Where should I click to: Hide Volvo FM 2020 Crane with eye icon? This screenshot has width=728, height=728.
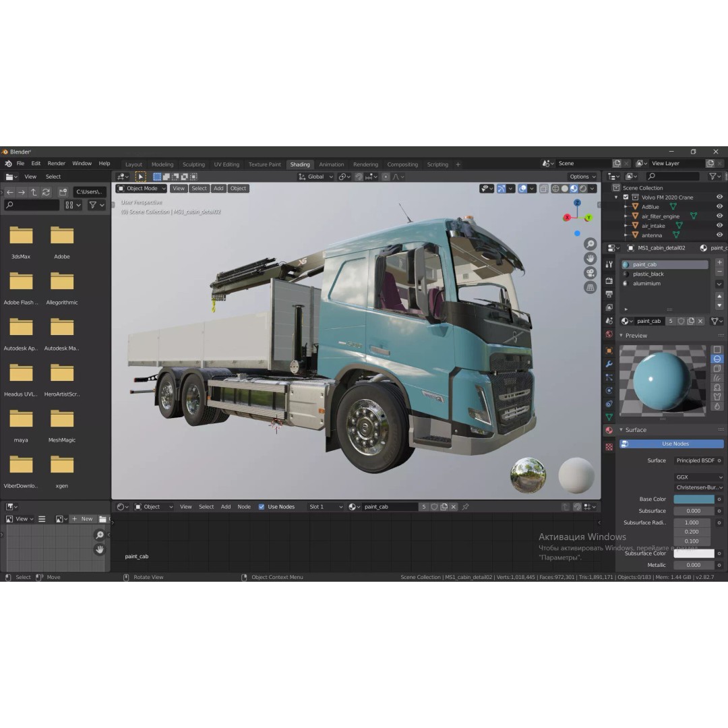[719, 198]
